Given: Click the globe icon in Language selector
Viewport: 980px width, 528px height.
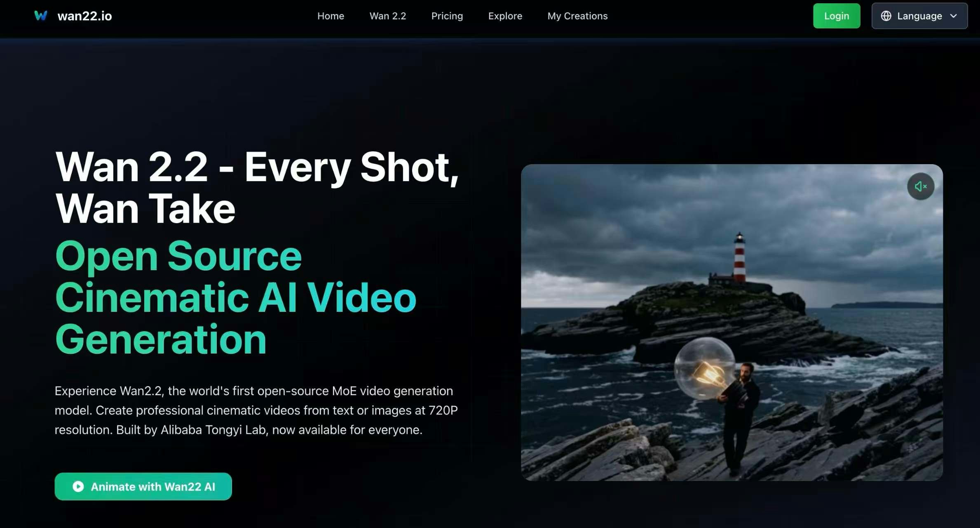Looking at the screenshot, I should pos(886,16).
